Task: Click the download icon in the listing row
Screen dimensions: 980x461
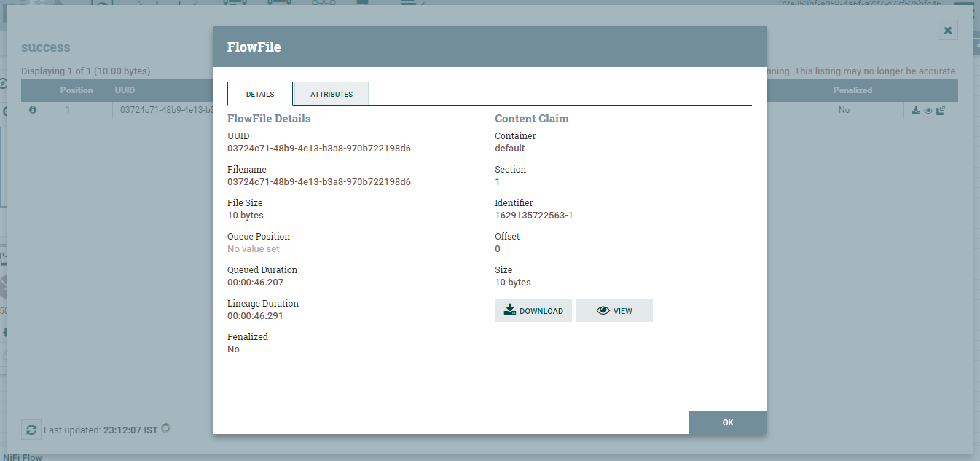Action: point(916,111)
